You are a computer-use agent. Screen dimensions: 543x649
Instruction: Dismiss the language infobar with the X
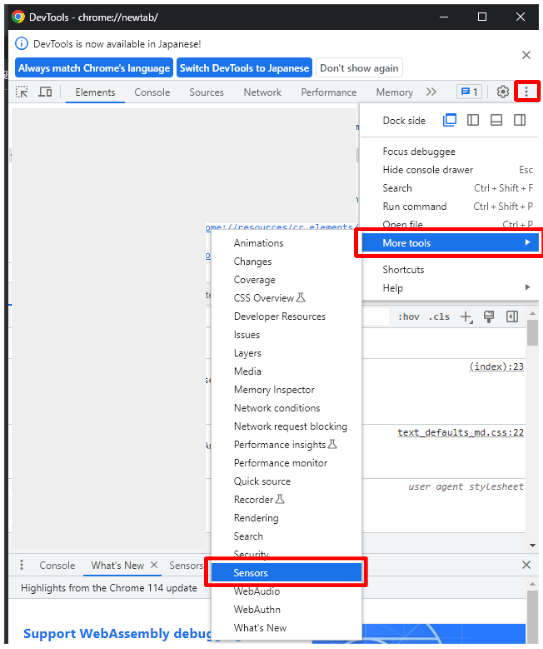[526, 55]
